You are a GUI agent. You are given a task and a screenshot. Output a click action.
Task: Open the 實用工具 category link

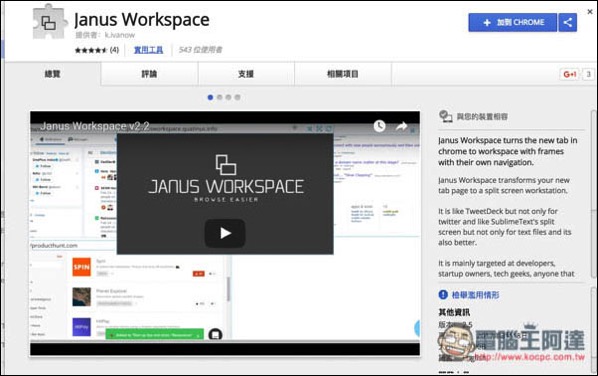tap(148, 50)
